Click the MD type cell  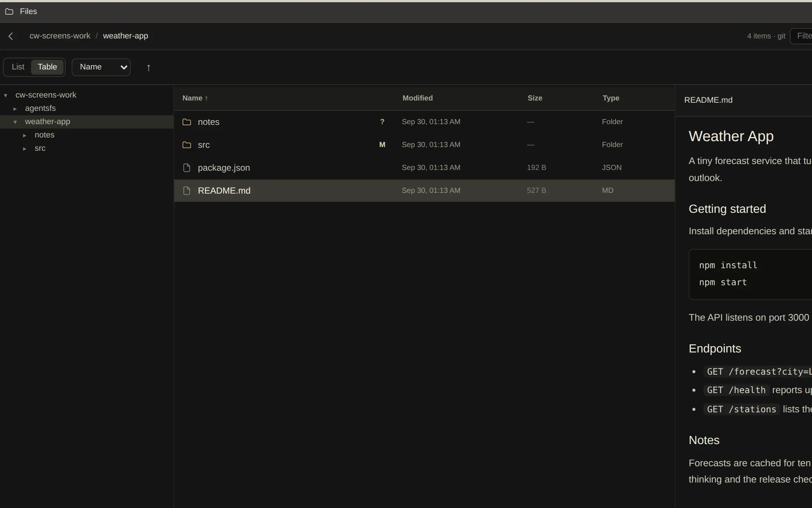pos(608,190)
